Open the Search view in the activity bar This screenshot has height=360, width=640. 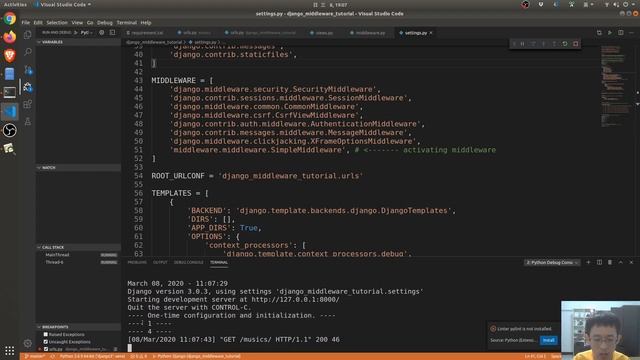click(x=28, y=52)
